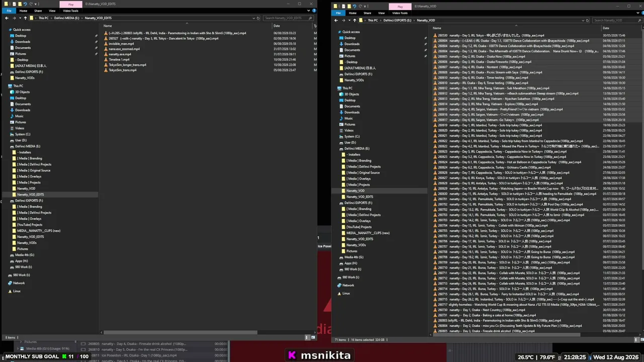The width and height of the screenshot is (644, 362).
Task: Select Network icon in left window sidebar
Action: [10, 283]
